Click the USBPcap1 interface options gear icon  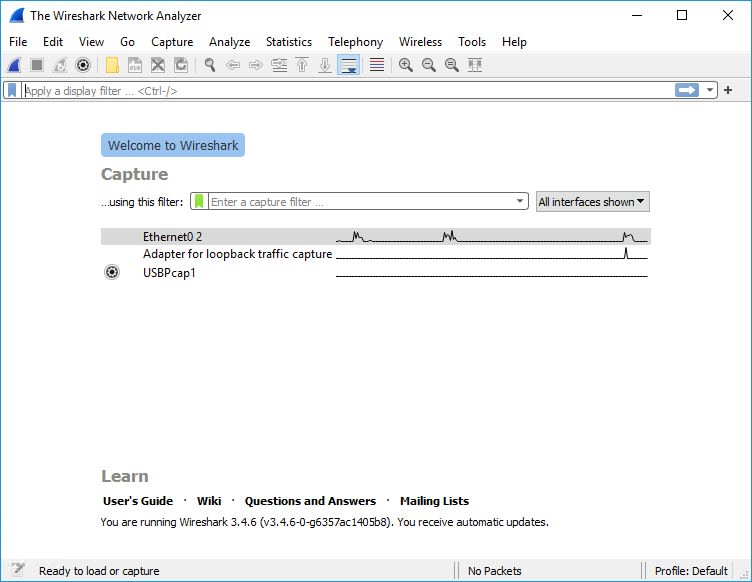click(112, 272)
